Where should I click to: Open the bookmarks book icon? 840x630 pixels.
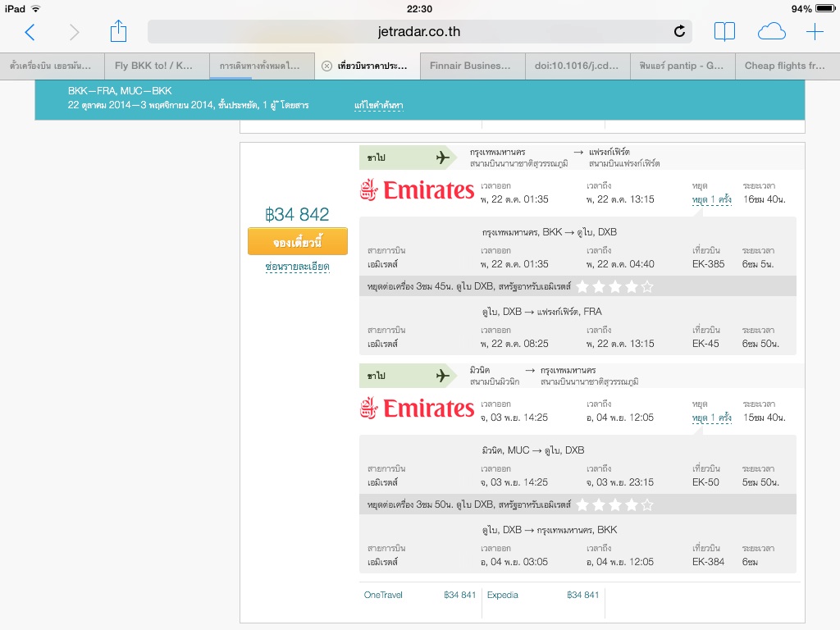724,32
